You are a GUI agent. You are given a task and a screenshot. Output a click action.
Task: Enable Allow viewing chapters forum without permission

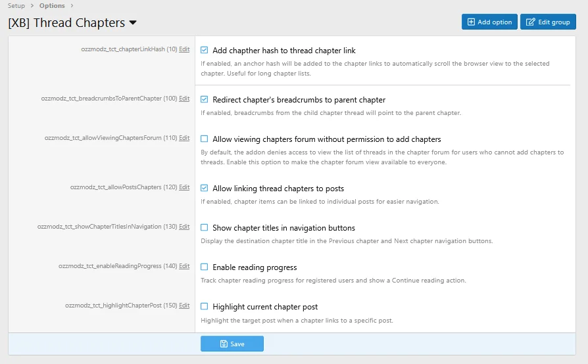[x=204, y=139]
